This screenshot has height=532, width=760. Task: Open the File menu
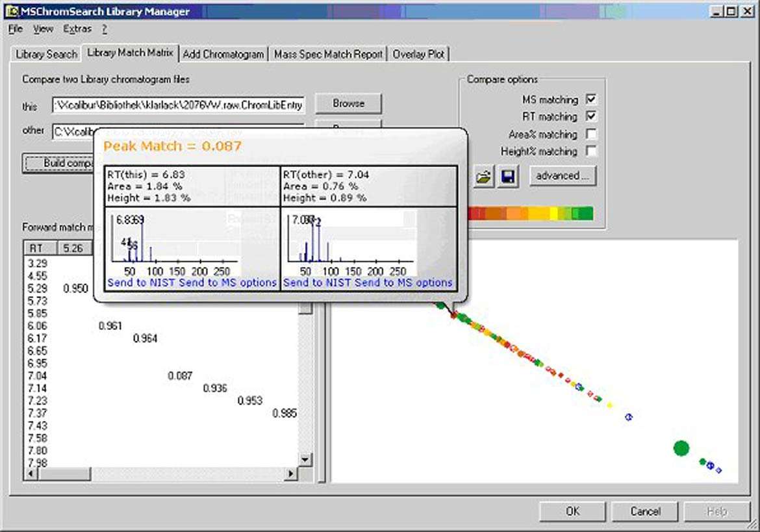coord(16,29)
